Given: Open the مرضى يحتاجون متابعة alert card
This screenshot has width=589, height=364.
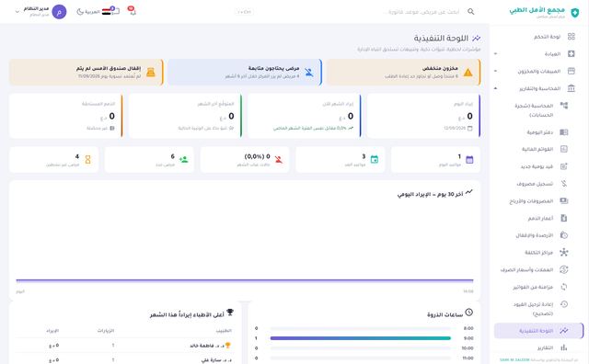Looking at the screenshot, I should coord(245,72).
